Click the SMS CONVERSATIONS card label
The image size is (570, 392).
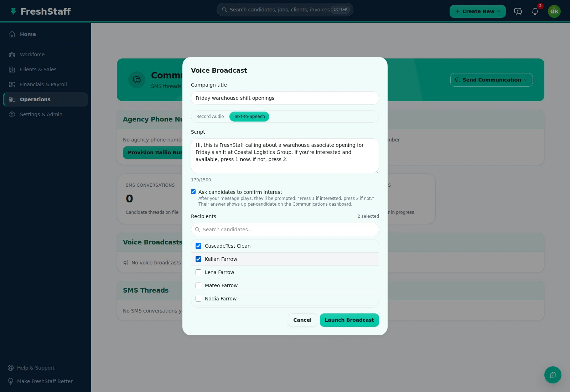pos(150,185)
